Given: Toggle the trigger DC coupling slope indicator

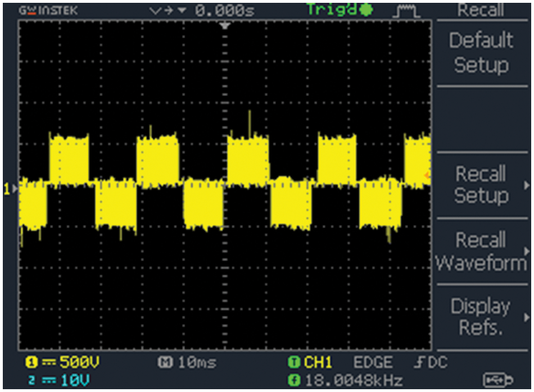Looking at the screenshot, I should point(430,362).
